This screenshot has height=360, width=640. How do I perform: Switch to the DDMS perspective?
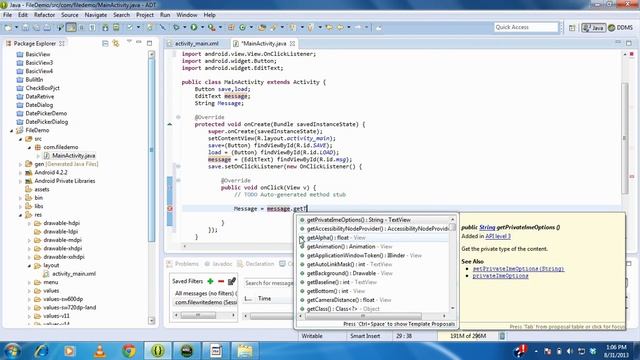[x=620, y=28]
